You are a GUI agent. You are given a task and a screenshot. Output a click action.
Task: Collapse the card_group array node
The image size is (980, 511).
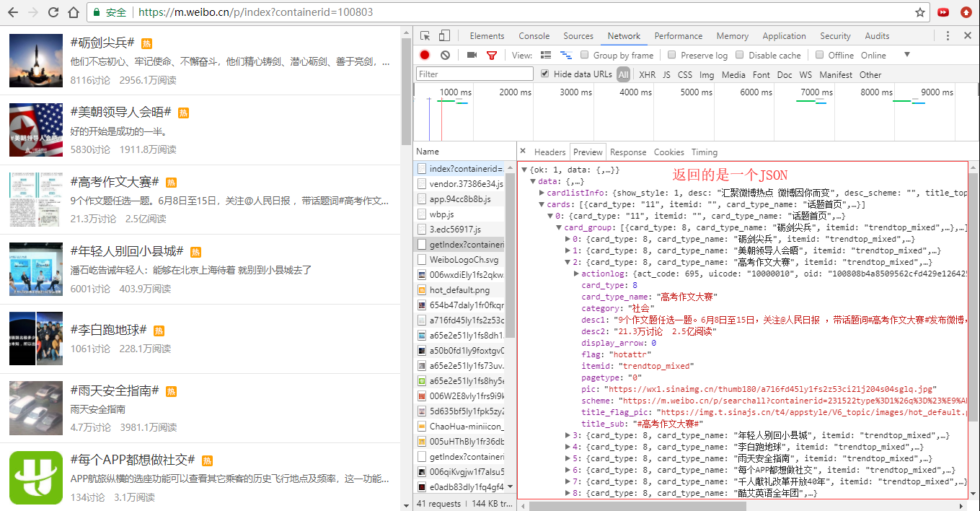coord(559,228)
